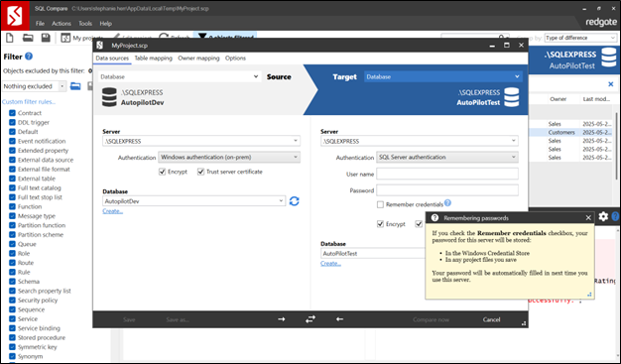Expand target Server dropdown
This screenshot has height=364, width=621.
pyautogui.click(x=513, y=141)
